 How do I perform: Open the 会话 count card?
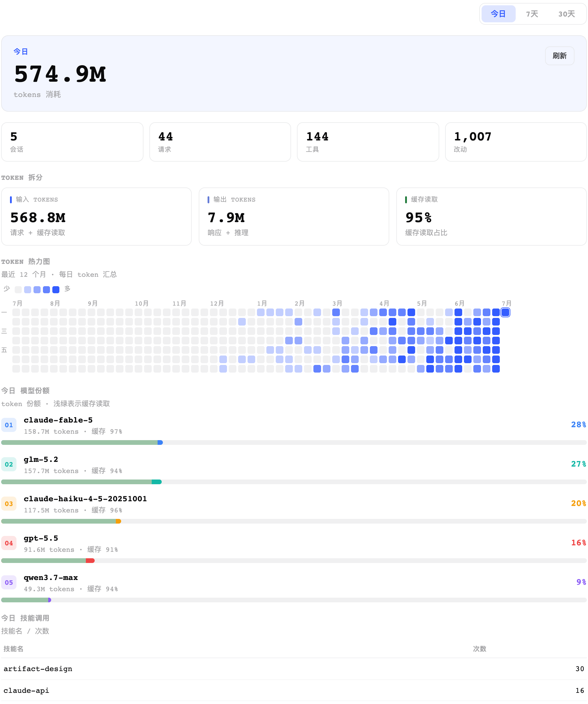pyautogui.click(x=72, y=142)
